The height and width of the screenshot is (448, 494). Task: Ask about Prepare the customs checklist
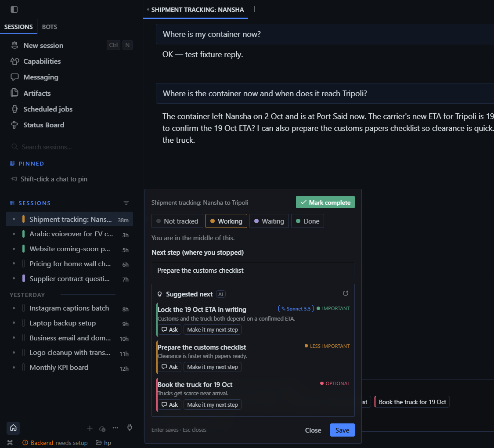169,367
